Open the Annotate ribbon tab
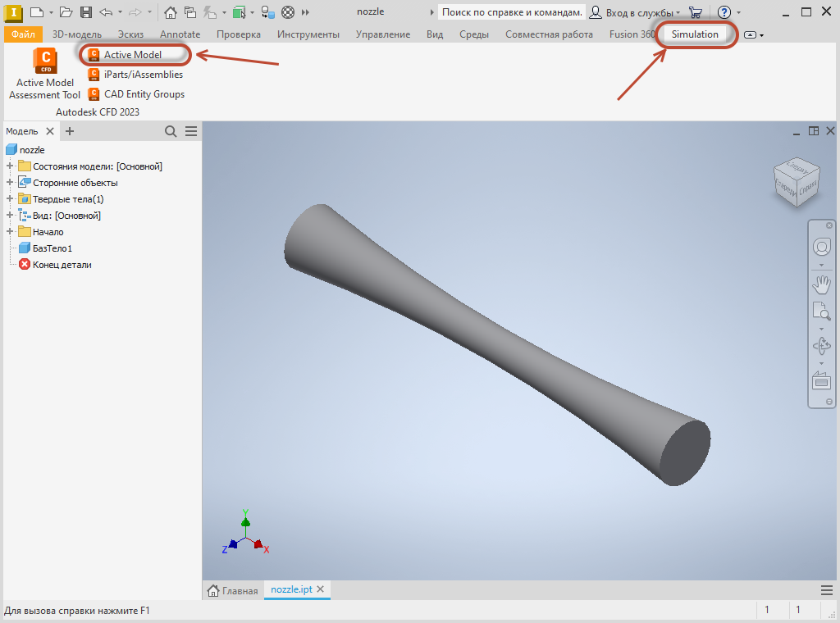Image resolution: width=840 pixels, height=623 pixels. pos(180,34)
